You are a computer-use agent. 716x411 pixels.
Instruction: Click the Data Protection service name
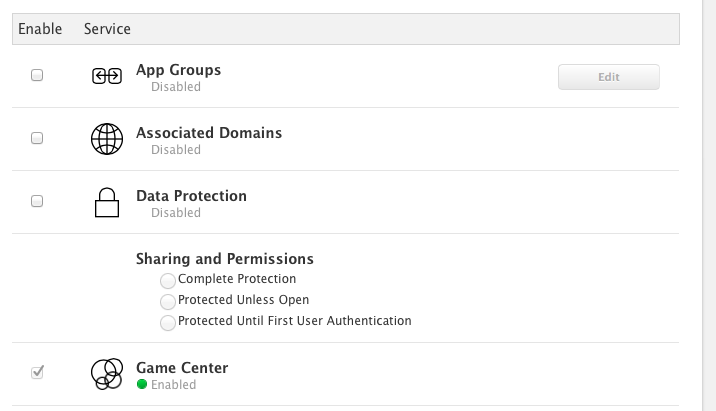(191, 196)
